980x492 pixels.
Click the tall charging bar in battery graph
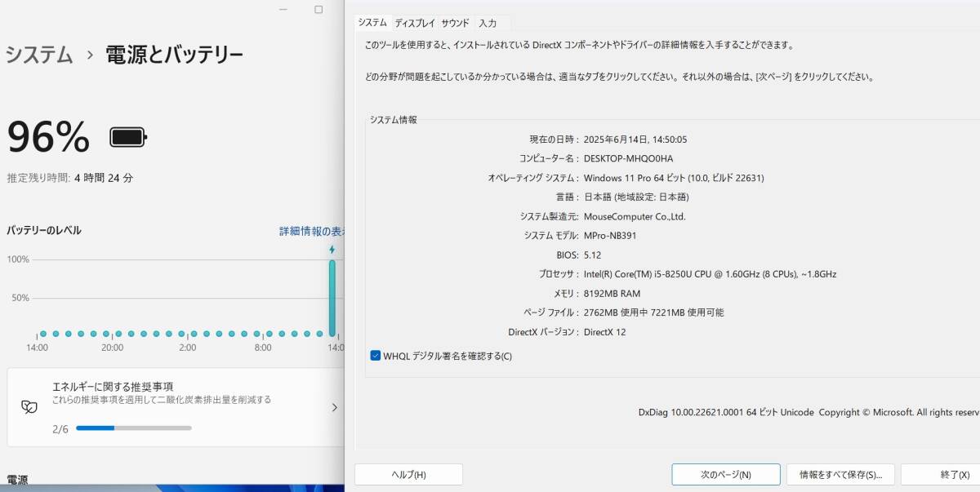tap(332, 298)
